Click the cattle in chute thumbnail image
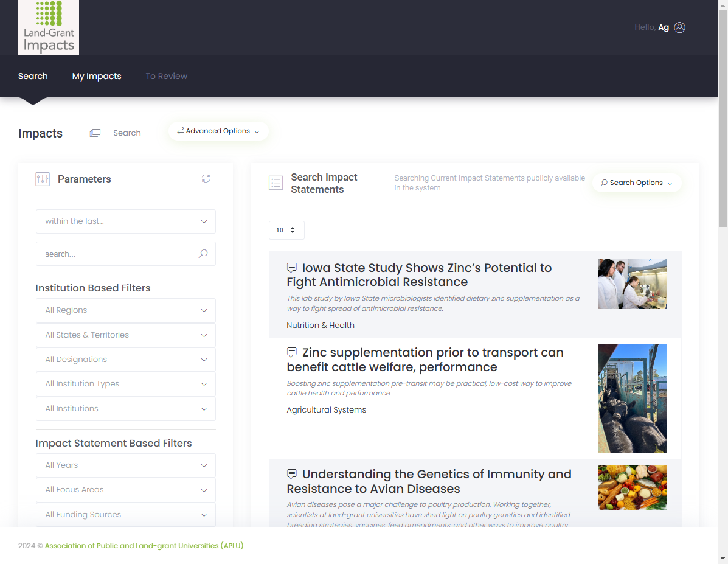The width and height of the screenshot is (728, 564). pos(633,398)
